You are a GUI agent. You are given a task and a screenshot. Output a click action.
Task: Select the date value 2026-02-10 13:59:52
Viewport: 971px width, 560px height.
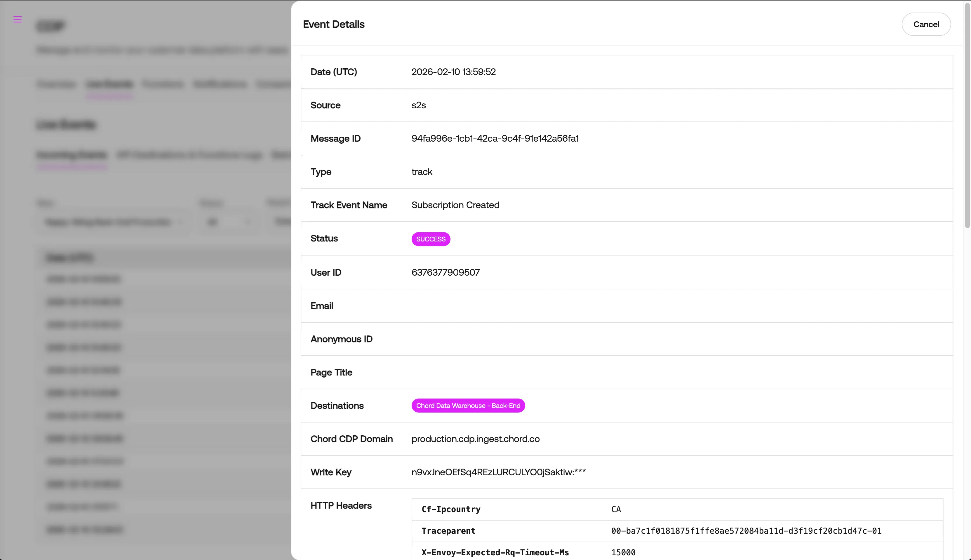[453, 72]
